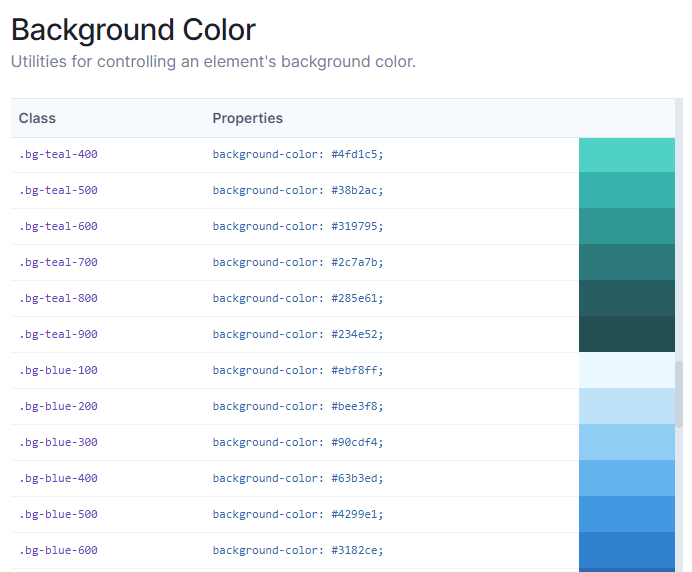Click the blue-400 color swatch

click(627, 478)
